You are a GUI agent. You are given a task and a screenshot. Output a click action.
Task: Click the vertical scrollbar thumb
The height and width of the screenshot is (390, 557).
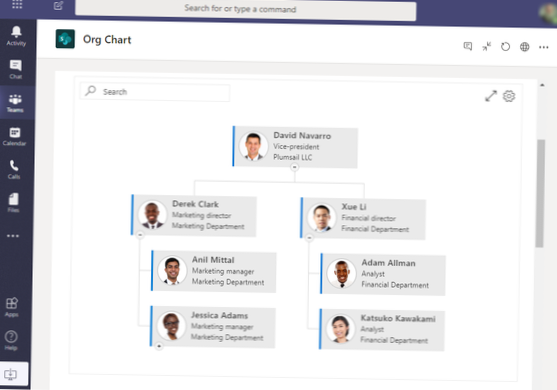click(x=541, y=193)
